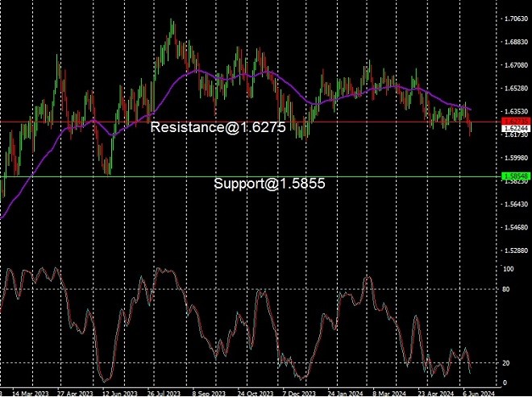
Task: Click the Resistance@1.6275 annotation text
Action: pyautogui.click(x=218, y=127)
